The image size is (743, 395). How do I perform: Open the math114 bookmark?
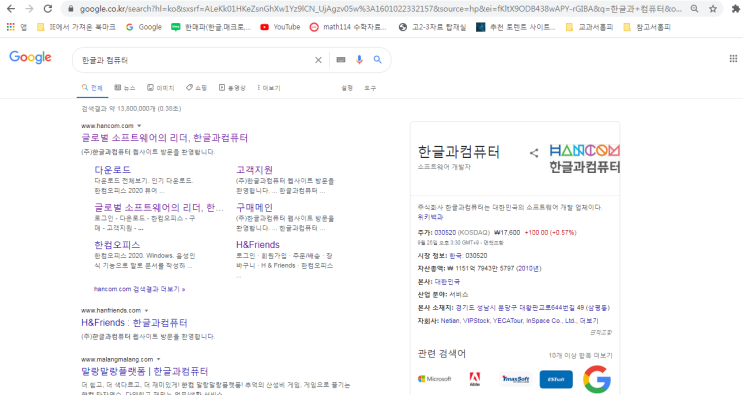pos(348,27)
